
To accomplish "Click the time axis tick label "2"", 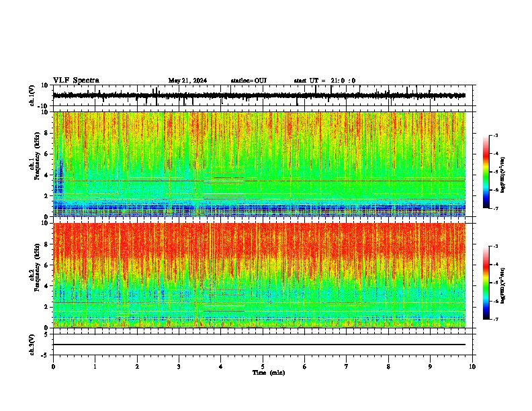I will (x=137, y=367).
